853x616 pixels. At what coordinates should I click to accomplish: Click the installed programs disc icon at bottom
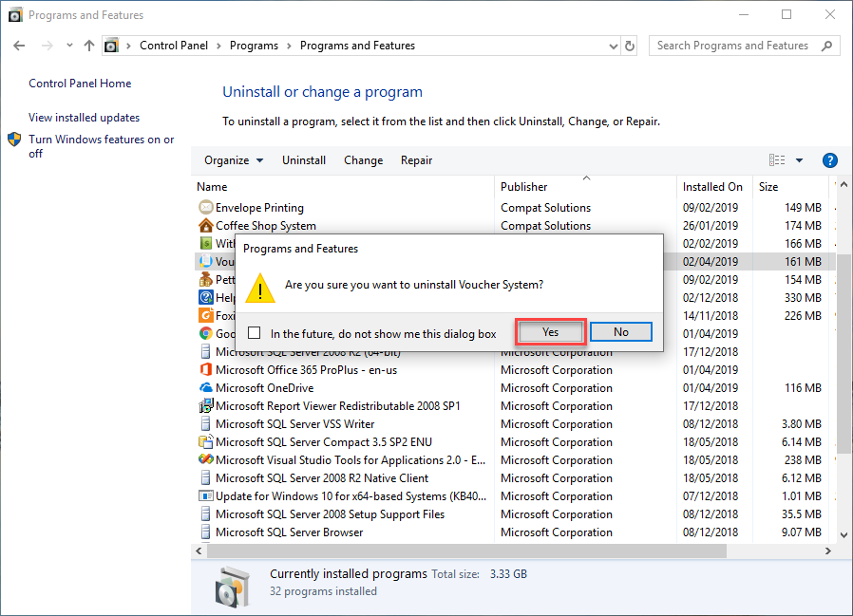[x=234, y=588]
